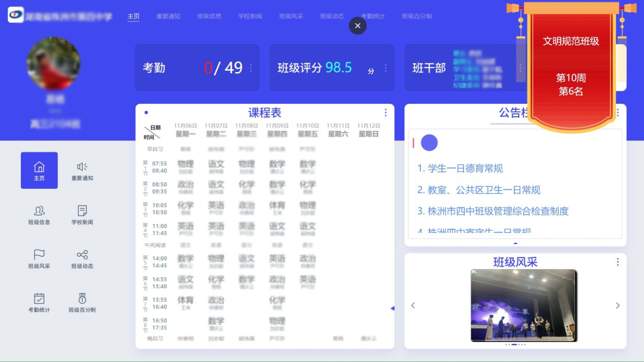Open 班级风采 panel three-dot menu
Image resolution: width=644 pixels, height=362 pixels.
[x=618, y=262]
